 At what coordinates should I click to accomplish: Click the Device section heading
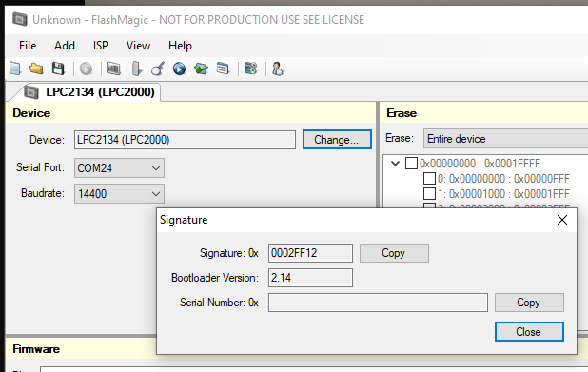click(31, 113)
